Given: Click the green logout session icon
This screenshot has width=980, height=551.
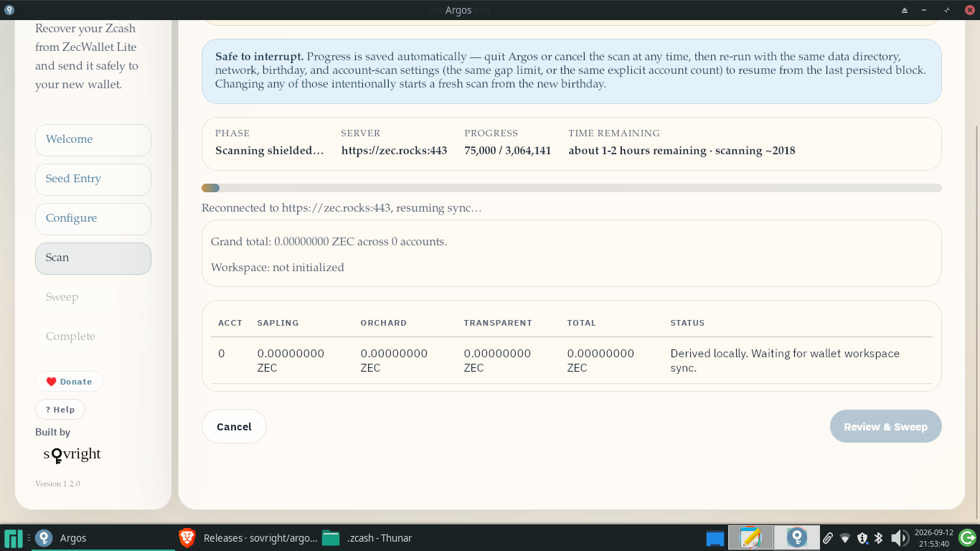Looking at the screenshot, I should click(967, 538).
